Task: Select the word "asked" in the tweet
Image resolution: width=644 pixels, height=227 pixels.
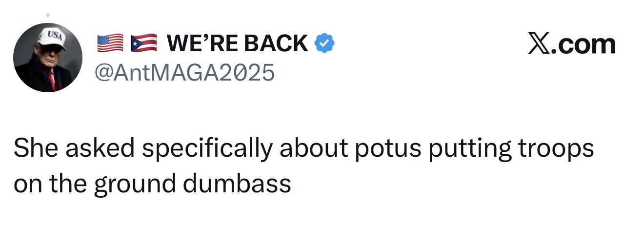Action: 95,148
